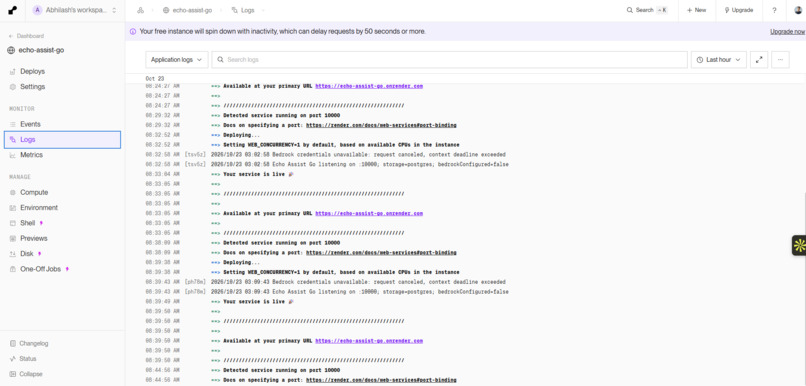
Task: Open the Last hour time range dropdown
Action: pos(719,60)
